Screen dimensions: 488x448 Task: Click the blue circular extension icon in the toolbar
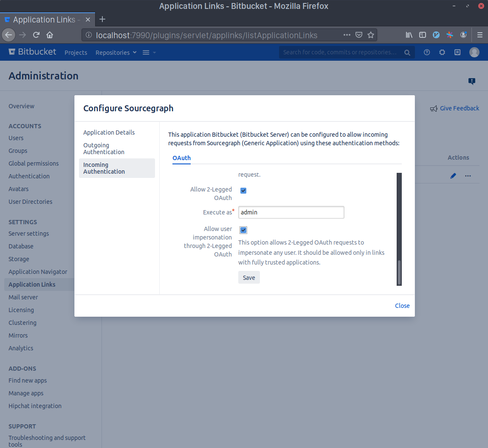[x=436, y=35]
